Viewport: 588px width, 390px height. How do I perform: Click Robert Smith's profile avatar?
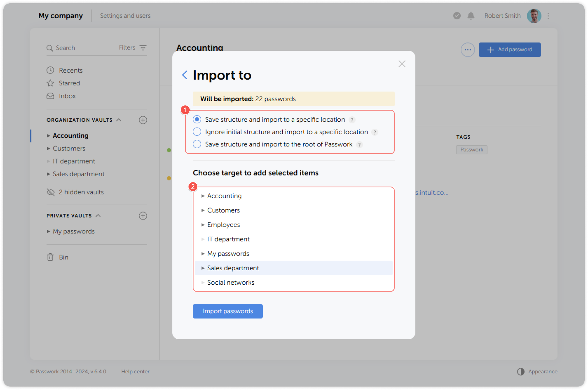coord(534,16)
